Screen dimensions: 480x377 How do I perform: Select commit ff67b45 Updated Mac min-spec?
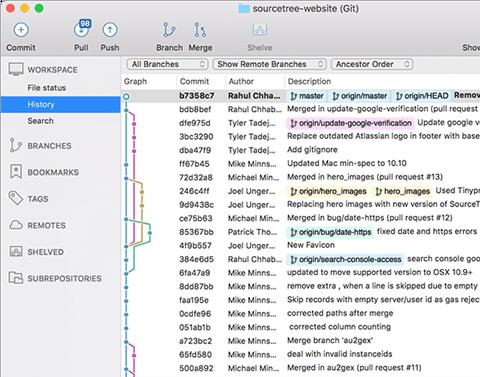click(300, 164)
